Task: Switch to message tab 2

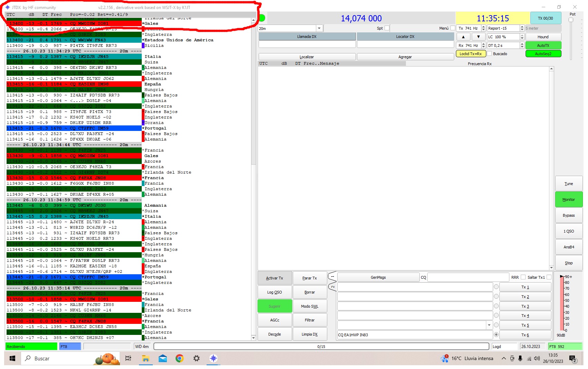Action: (332, 286)
